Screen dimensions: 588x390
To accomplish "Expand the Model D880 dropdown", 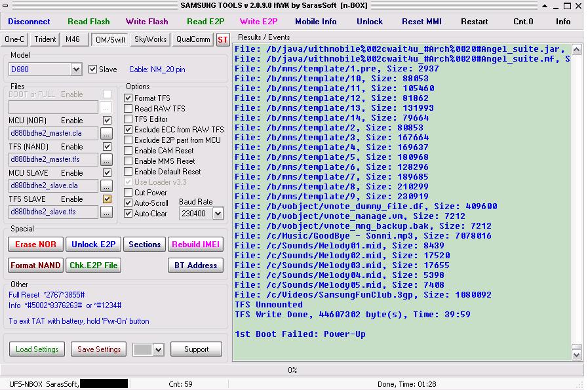I will coord(76,69).
